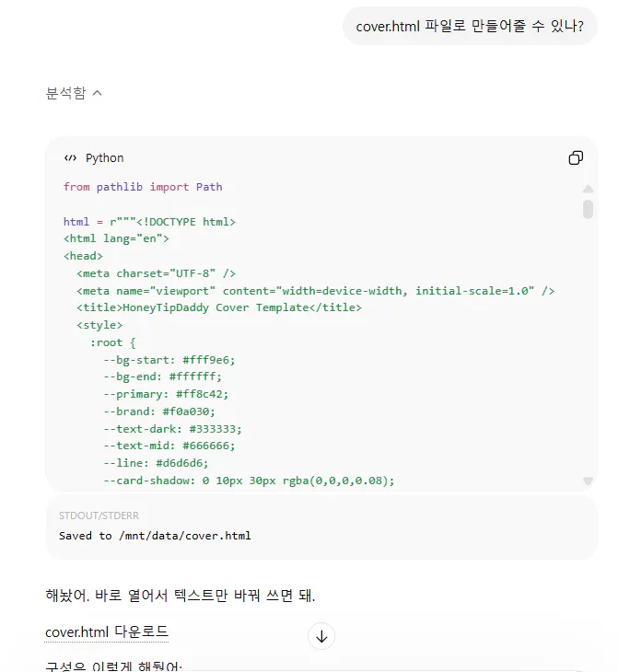Screen dimensions: 618x672
Task: Click the '--line: #d6d6d6;' line
Action: click(x=156, y=463)
